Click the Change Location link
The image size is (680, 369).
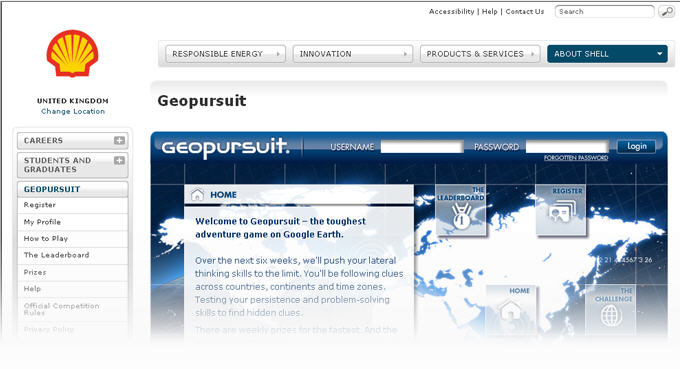click(x=73, y=111)
